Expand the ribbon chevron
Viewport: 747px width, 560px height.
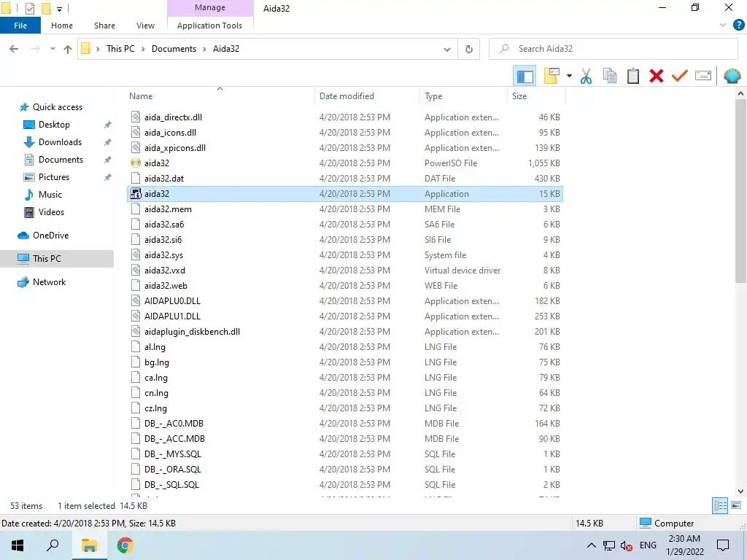tap(723, 26)
